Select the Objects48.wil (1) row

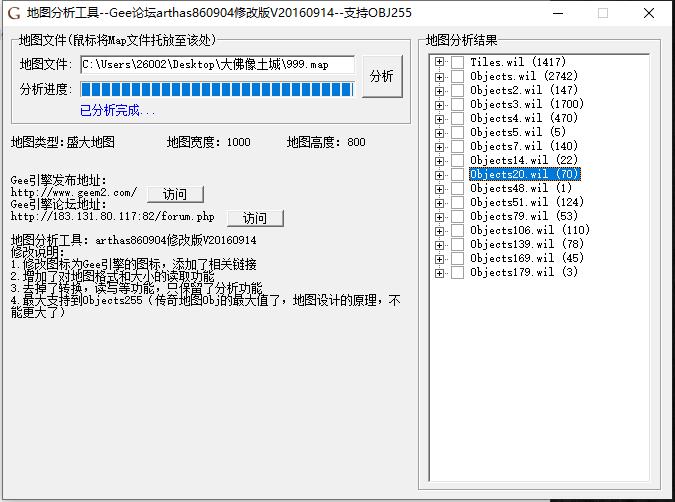click(521, 188)
